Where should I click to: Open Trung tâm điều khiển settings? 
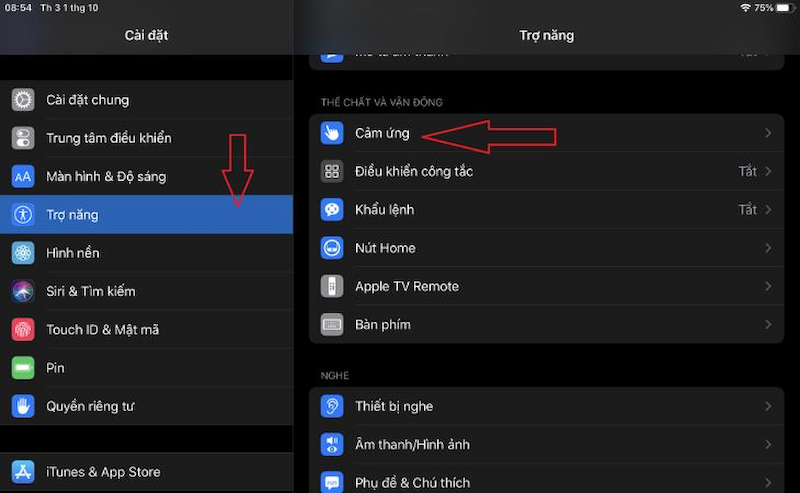pyautogui.click(x=146, y=138)
